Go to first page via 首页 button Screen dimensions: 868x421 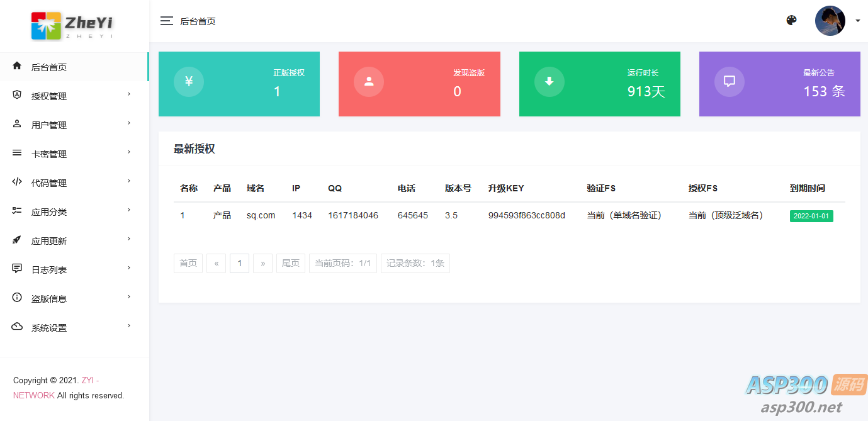(x=188, y=263)
